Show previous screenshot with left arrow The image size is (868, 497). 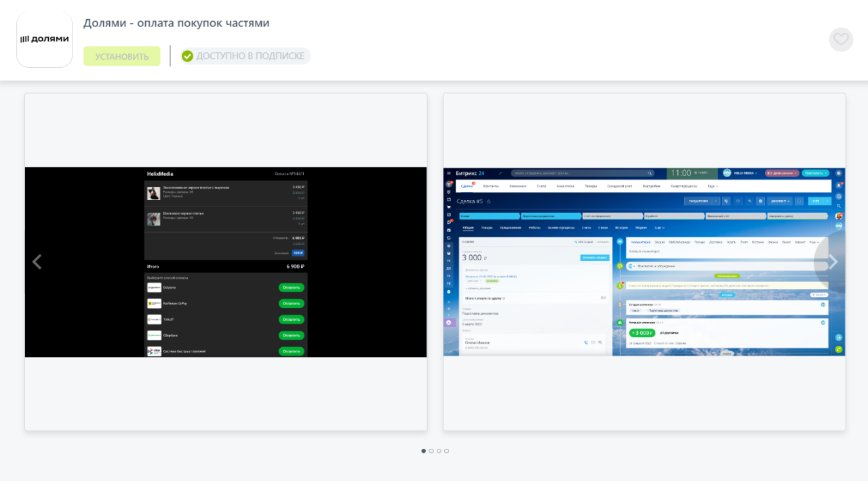[x=37, y=262]
